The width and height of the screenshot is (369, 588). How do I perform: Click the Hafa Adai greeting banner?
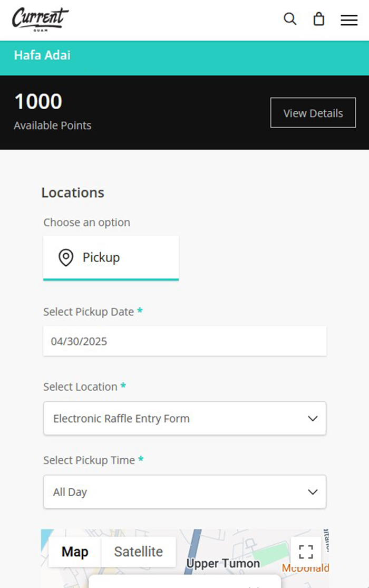tap(42, 55)
